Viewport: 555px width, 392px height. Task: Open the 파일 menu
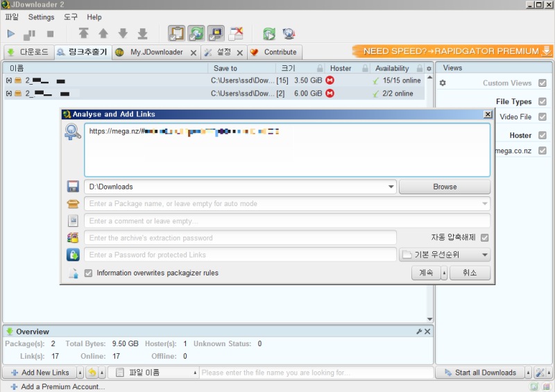(12, 17)
